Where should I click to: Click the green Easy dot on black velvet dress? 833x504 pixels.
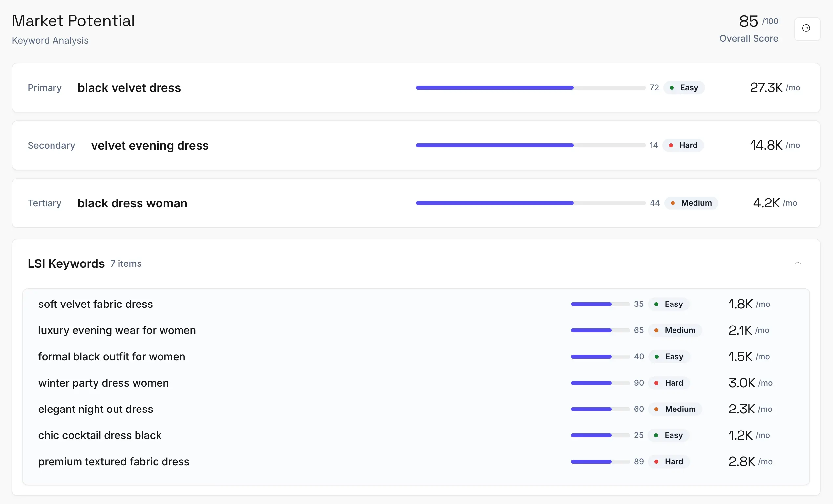(672, 88)
